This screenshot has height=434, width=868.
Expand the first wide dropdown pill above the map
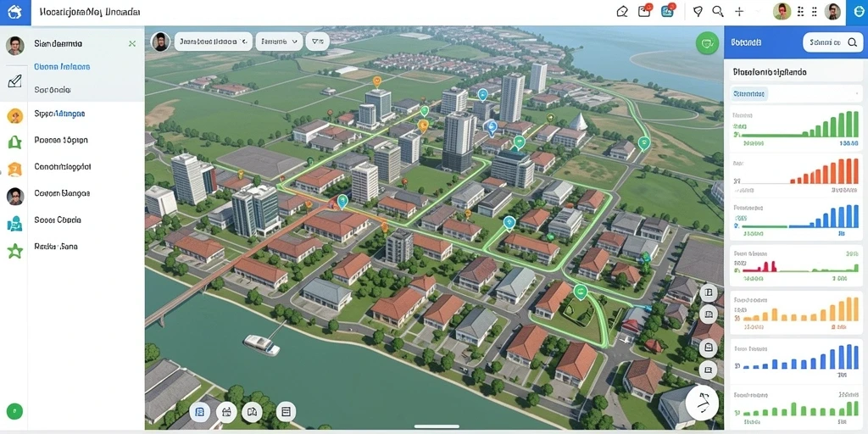pyautogui.click(x=213, y=42)
